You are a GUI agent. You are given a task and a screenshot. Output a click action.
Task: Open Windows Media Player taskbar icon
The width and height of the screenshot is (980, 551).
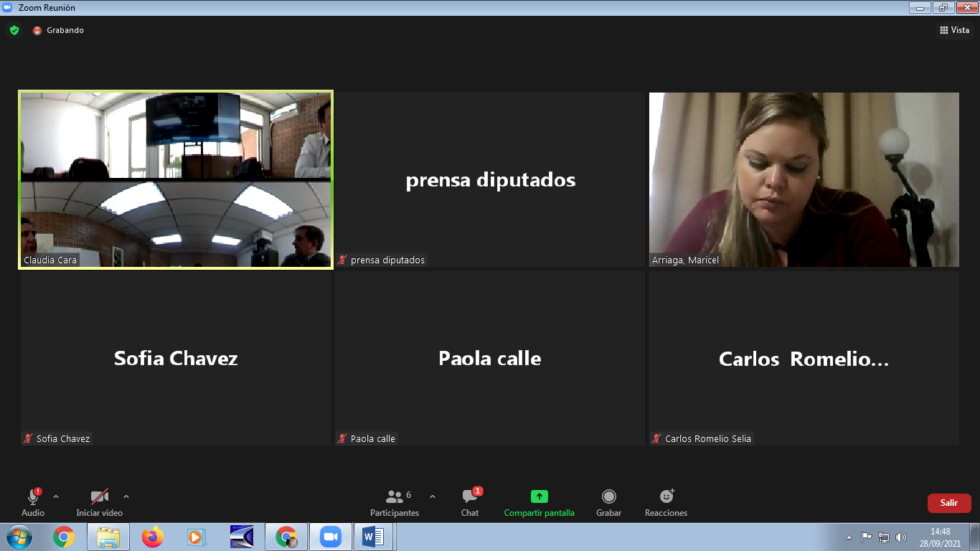pyautogui.click(x=197, y=537)
